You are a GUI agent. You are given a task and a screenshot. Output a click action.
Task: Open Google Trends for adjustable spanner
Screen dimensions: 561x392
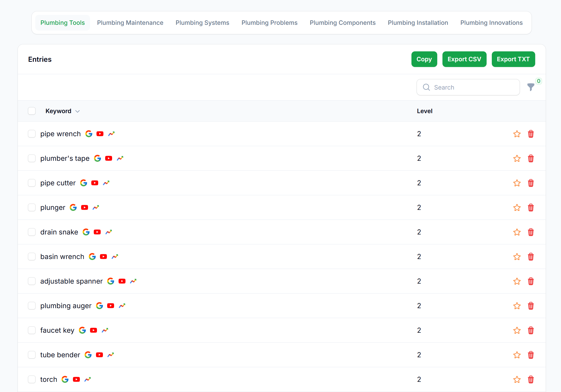point(133,281)
